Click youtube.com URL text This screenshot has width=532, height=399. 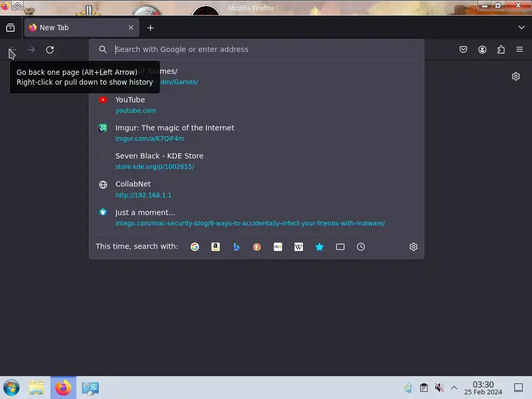point(136,111)
